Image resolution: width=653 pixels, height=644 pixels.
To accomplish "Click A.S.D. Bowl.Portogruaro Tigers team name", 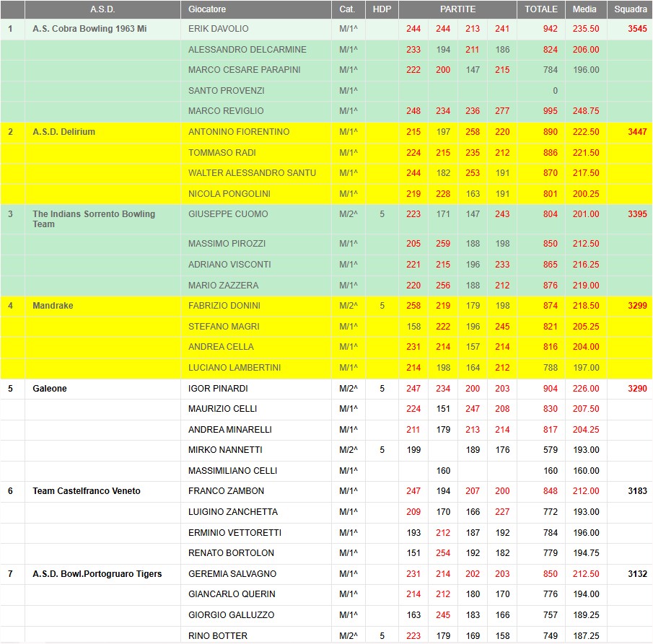I will pos(97,573).
